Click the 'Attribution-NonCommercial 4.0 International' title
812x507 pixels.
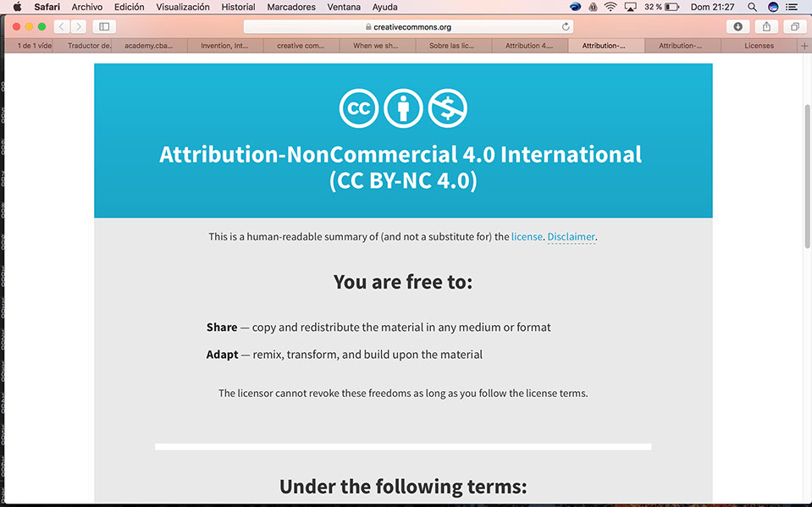pos(400,154)
